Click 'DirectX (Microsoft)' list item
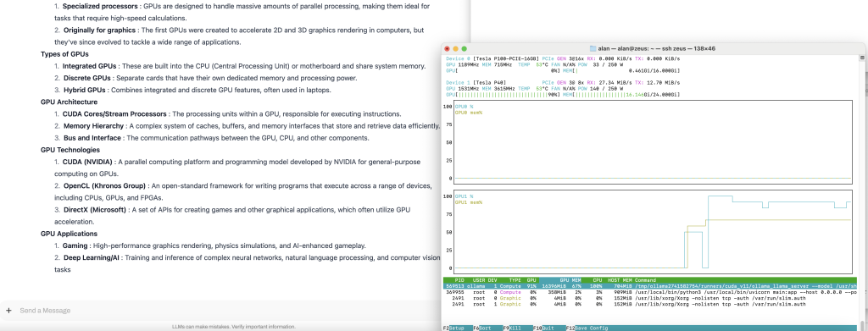This screenshot has height=331, width=868. click(96, 210)
